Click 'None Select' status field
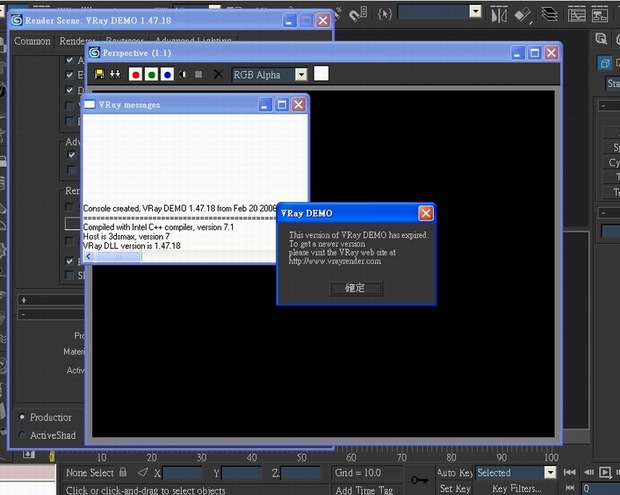The width and height of the screenshot is (620, 495). coord(90,472)
